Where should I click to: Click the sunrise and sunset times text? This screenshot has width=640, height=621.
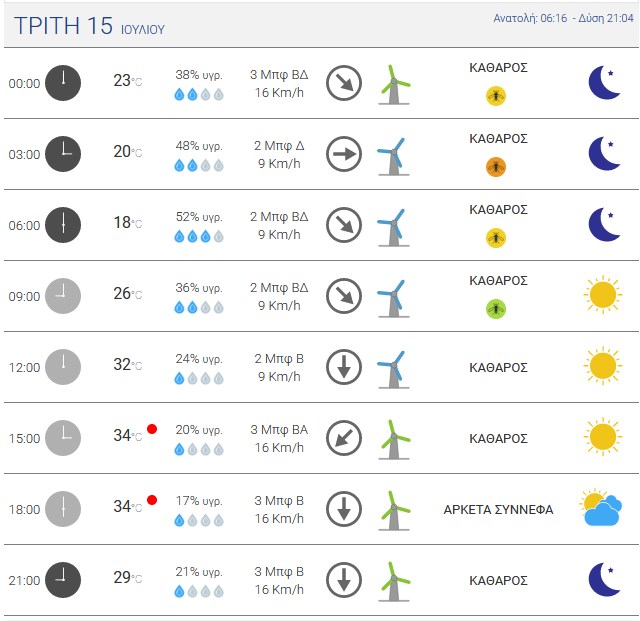pos(562,19)
